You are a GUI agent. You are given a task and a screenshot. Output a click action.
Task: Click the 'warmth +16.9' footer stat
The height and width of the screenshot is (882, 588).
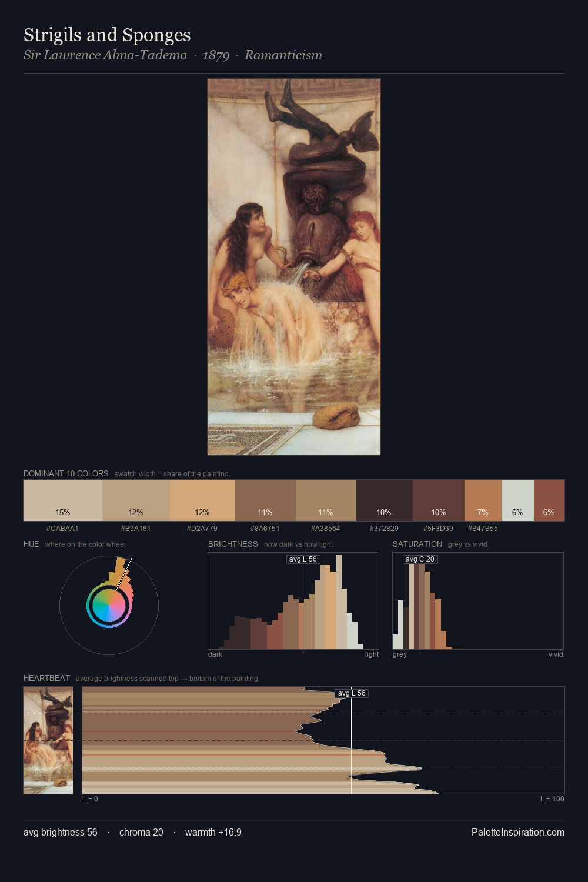coord(213,832)
